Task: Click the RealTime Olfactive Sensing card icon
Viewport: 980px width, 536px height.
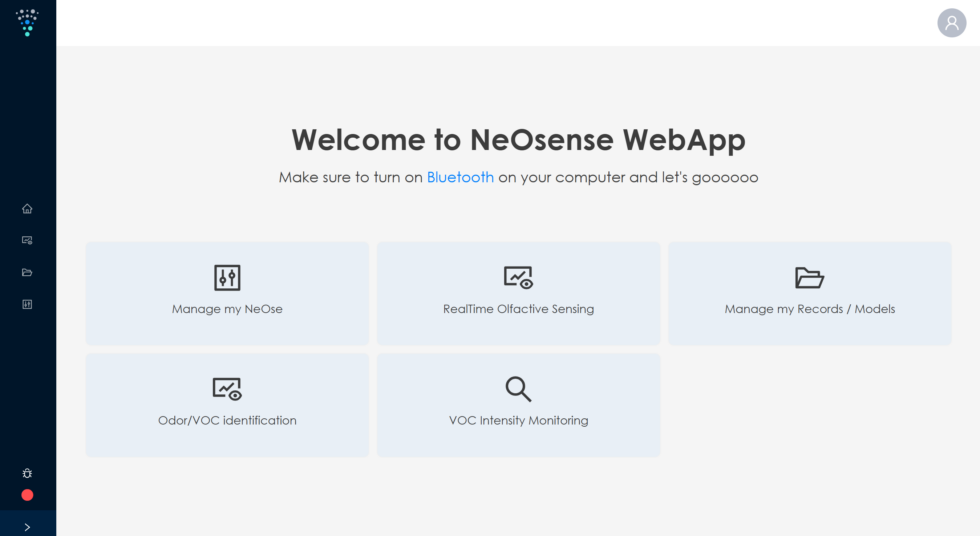Action: [x=518, y=278]
